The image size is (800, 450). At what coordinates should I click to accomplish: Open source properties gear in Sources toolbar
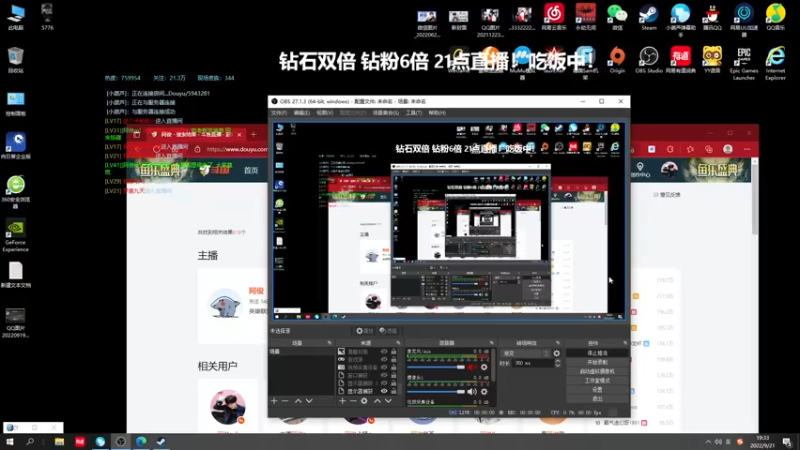tap(364, 401)
